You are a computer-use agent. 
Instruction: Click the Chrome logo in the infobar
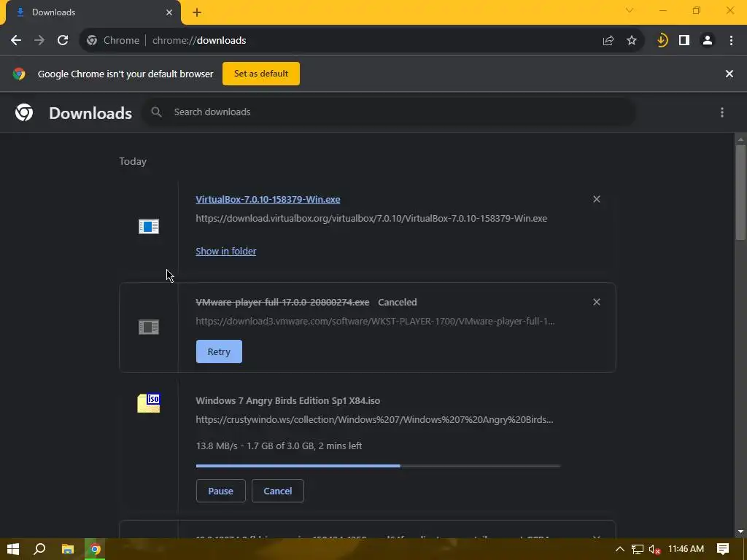coord(19,74)
